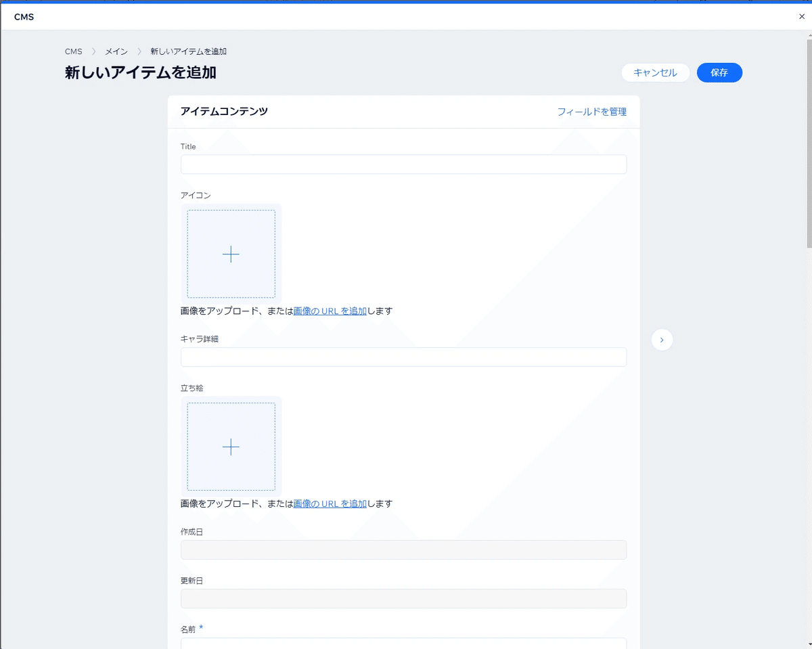Click the 新しいアイテムを追加 page title
This screenshot has width=812, height=649.
pyautogui.click(x=141, y=72)
